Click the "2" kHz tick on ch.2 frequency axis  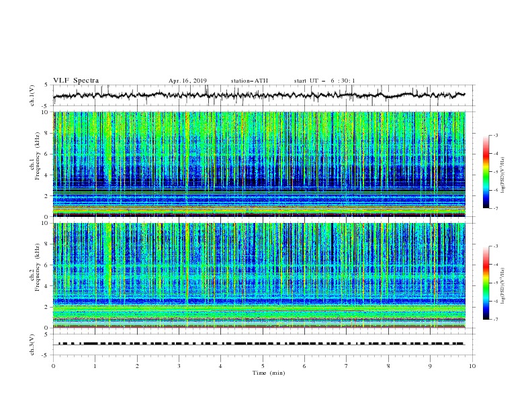click(x=47, y=307)
